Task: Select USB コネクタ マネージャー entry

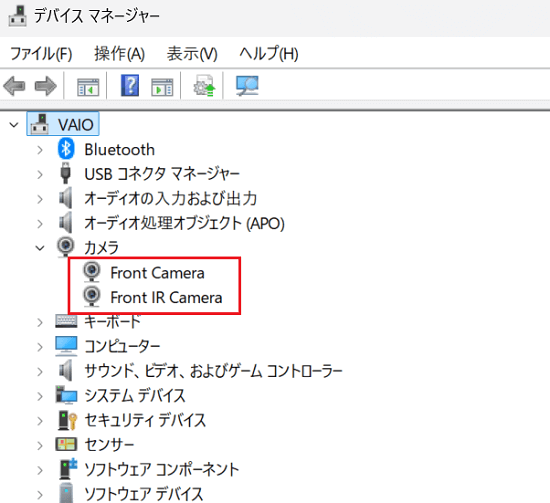Action: (x=162, y=174)
